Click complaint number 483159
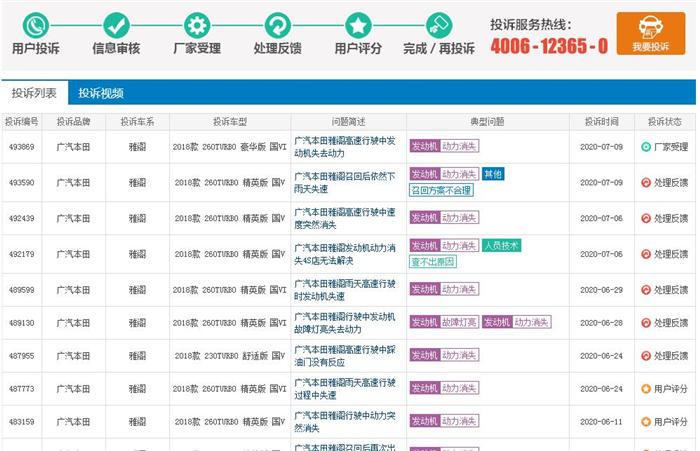The image size is (700, 451). point(21,421)
